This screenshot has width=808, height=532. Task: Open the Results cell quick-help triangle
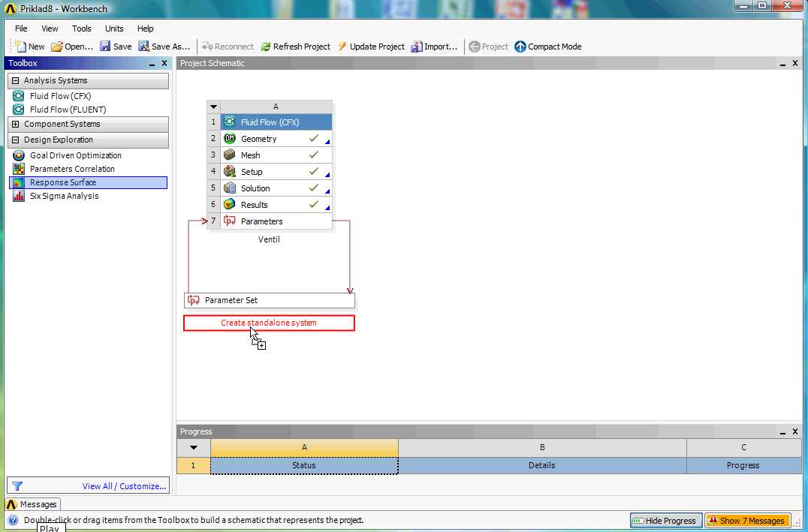tap(327, 208)
